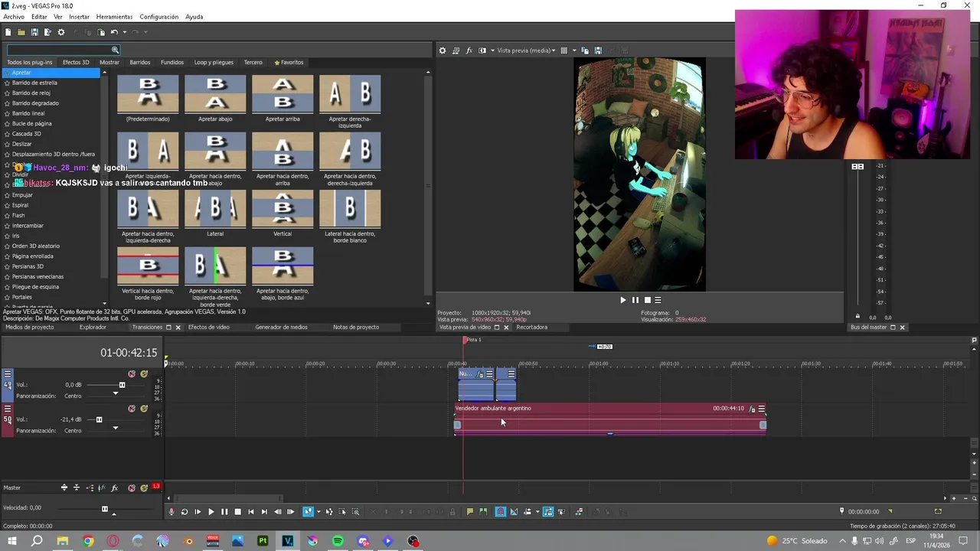Stop timeline playback in transport bar
The image size is (980, 551).
pyautogui.click(x=237, y=511)
